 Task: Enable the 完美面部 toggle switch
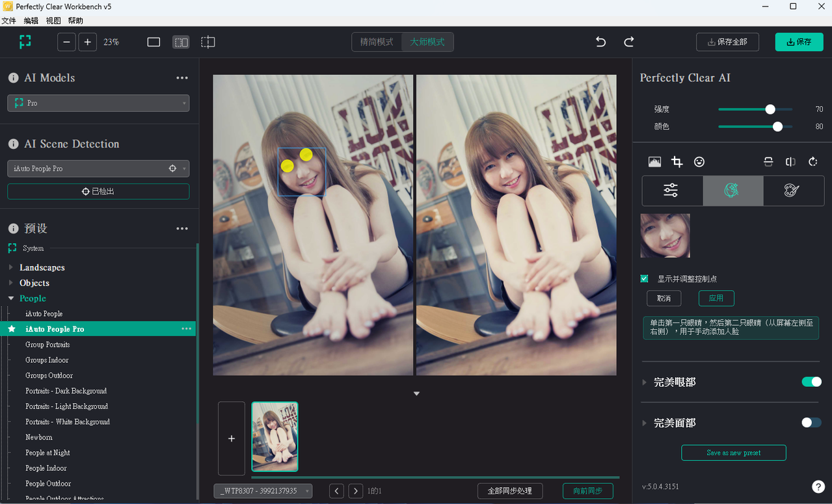point(811,423)
